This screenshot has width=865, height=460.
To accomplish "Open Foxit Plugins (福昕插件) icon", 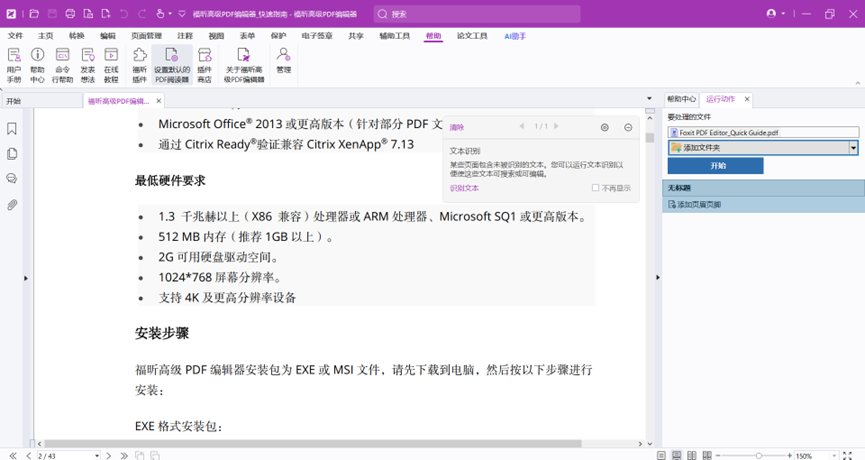I will [x=140, y=65].
